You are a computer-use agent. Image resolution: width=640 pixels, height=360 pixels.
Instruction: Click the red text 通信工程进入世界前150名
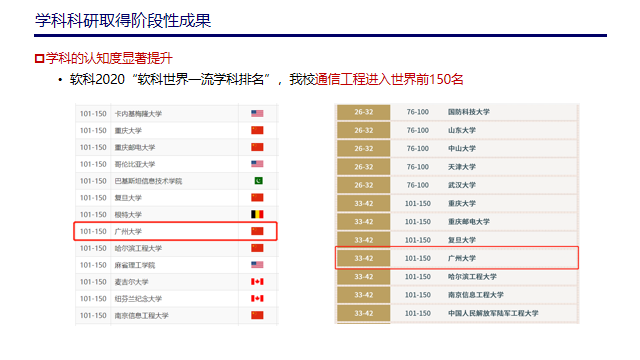pos(389,79)
